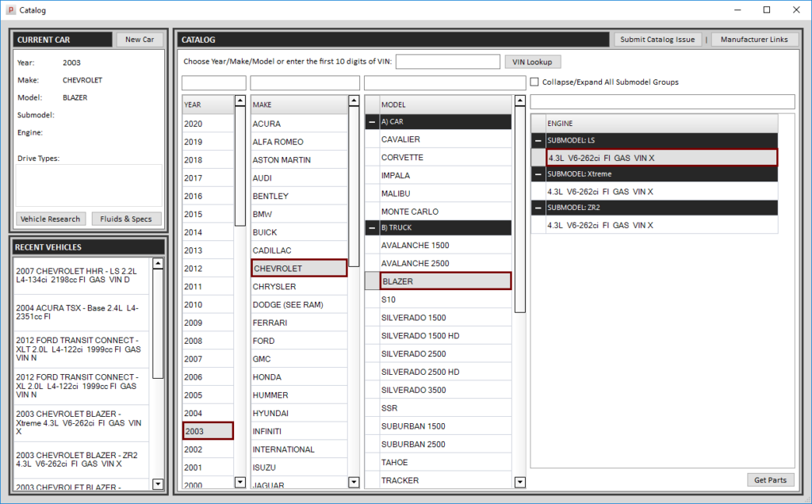Image resolution: width=812 pixels, height=504 pixels.
Task: Focus the VIN entry field
Action: tap(448, 62)
